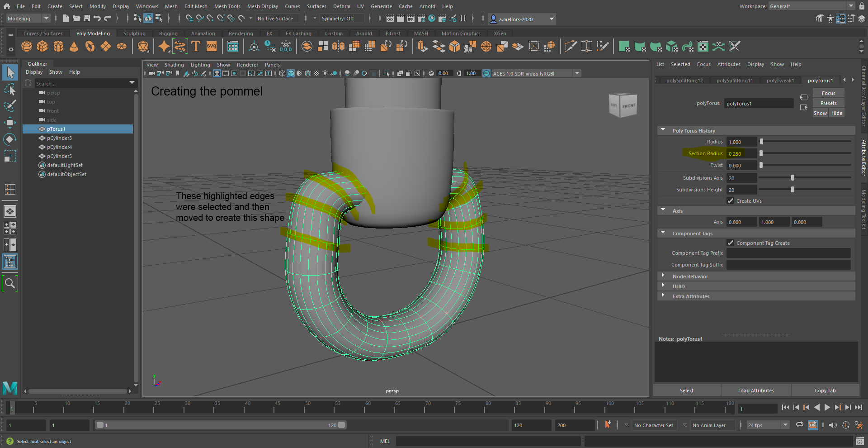This screenshot has width=868, height=448.
Task: Click the Lasso select tool
Action: pyautogui.click(x=10, y=89)
